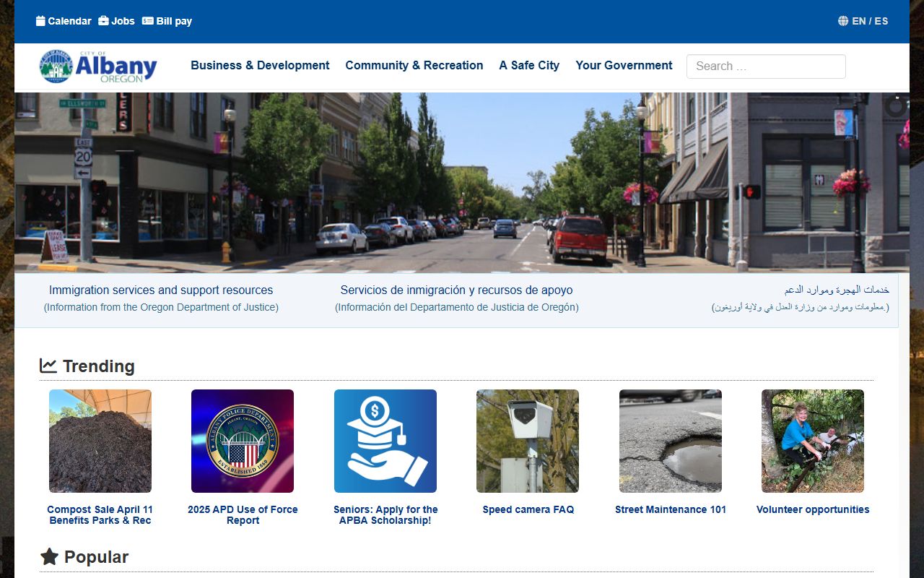This screenshot has height=578, width=924.
Task: Open the compost pile thumbnail
Action: [100, 441]
